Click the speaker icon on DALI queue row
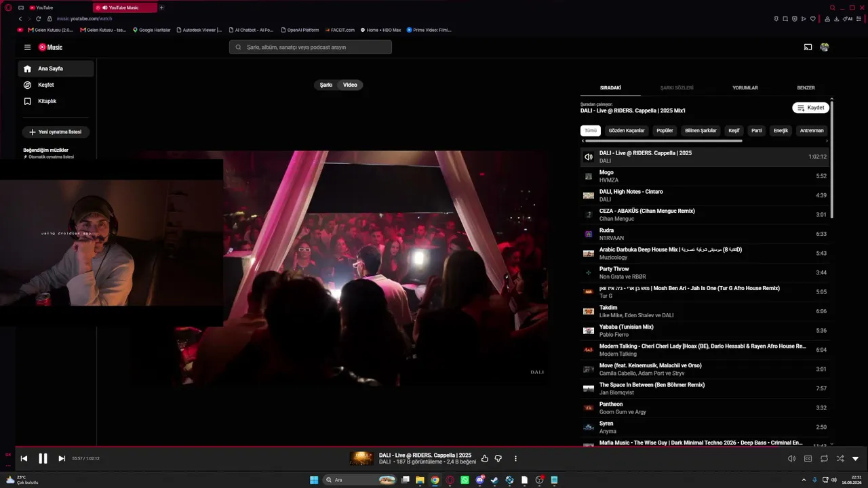Image resolution: width=868 pixels, height=488 pixels. pos(589,157)
